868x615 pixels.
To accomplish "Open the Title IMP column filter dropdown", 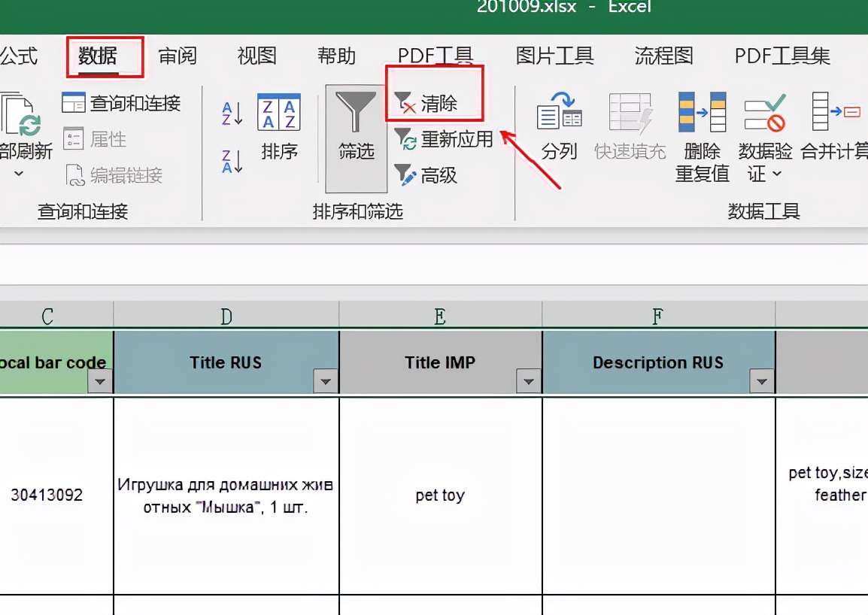I will click(x=528, y=381).
